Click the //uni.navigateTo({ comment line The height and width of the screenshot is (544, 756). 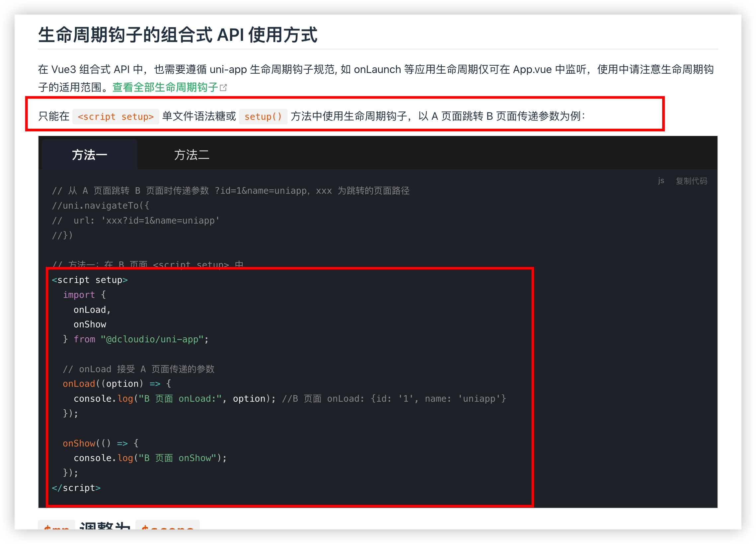click(101, 206)
